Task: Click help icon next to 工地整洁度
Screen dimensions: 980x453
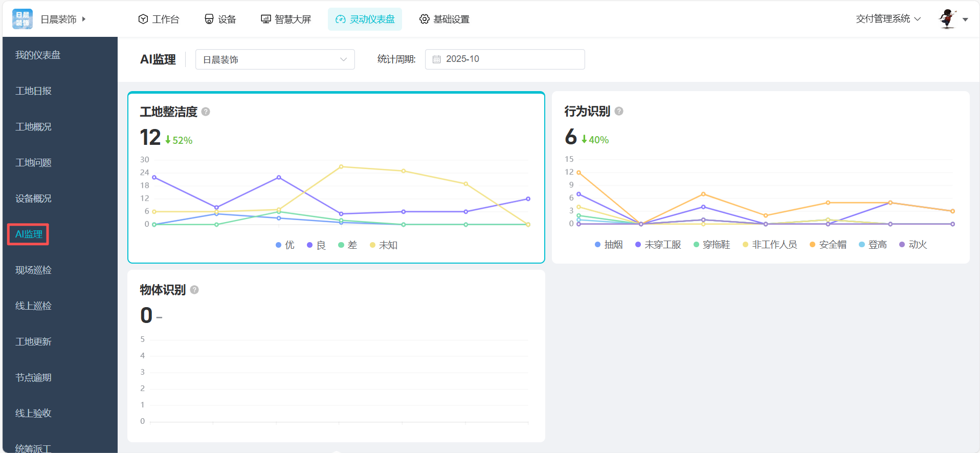Action: tap(206, 112)
